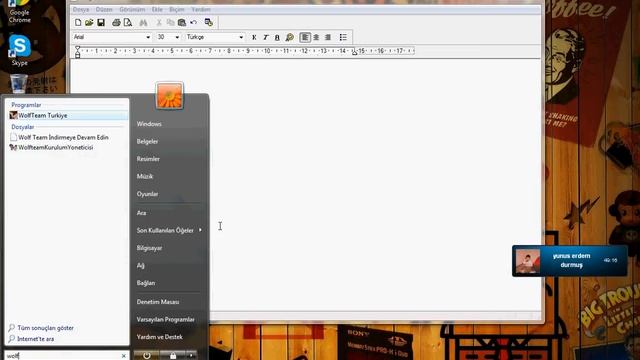Open Varsayılan Programlar in Start menu
Viewport: 640px width, 360px height.
pyautogui.click(x=165, y=319)
